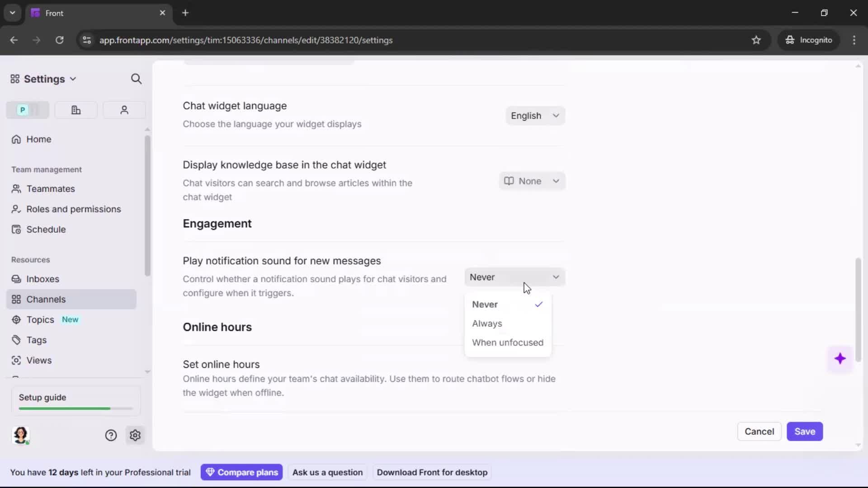This screenshot has width=868, height=488.
Task: Open the help question mark icon
Action: (x=111, y=435)
